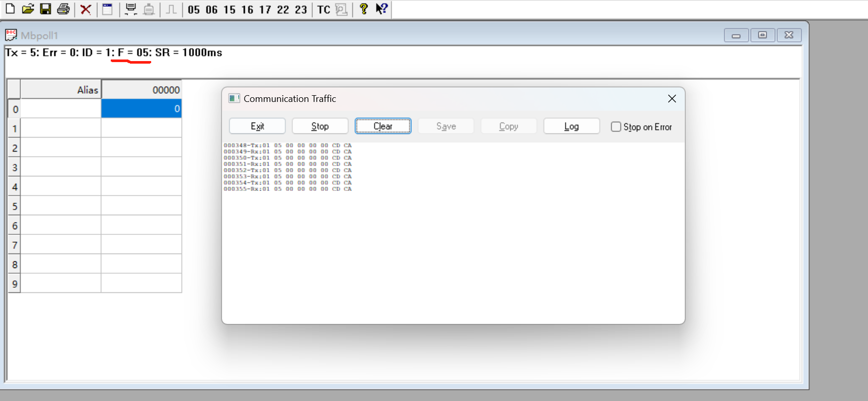Click the Save button in Communication Traffic

446,126
